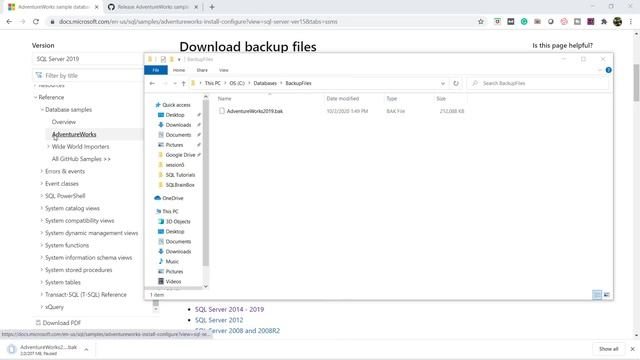Switch to the AdventureWorks sample databases tab
Viewport: 640px width, 360px height.
click(53, 7)
